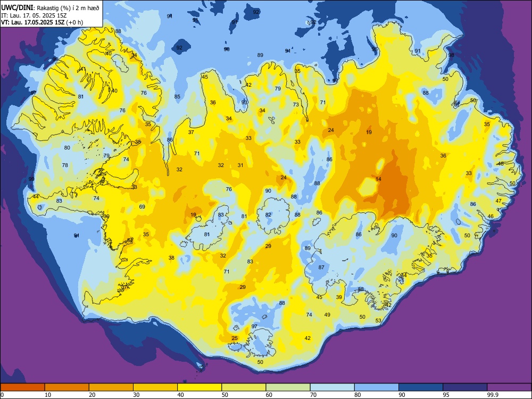Select the purple legend swatch above 99.9
532x399 pixels.
coord(509,387)
